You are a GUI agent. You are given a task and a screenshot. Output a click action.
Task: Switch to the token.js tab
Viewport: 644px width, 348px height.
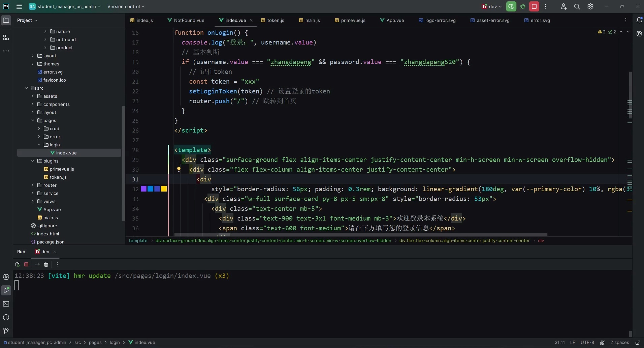pyautogui.click(x=275, y=20)
